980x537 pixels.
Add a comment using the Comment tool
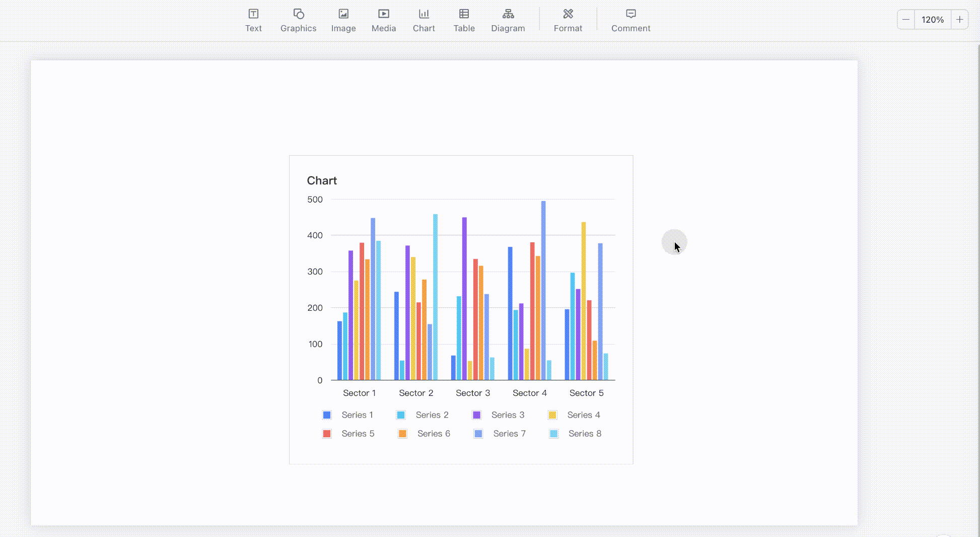[631, 20]
